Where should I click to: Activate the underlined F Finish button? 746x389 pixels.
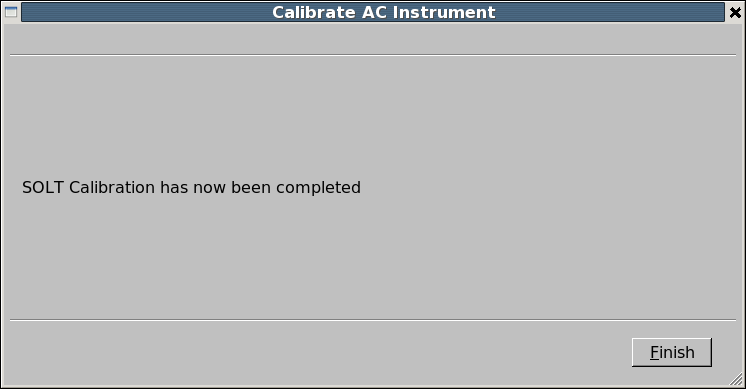coord(672,352)
